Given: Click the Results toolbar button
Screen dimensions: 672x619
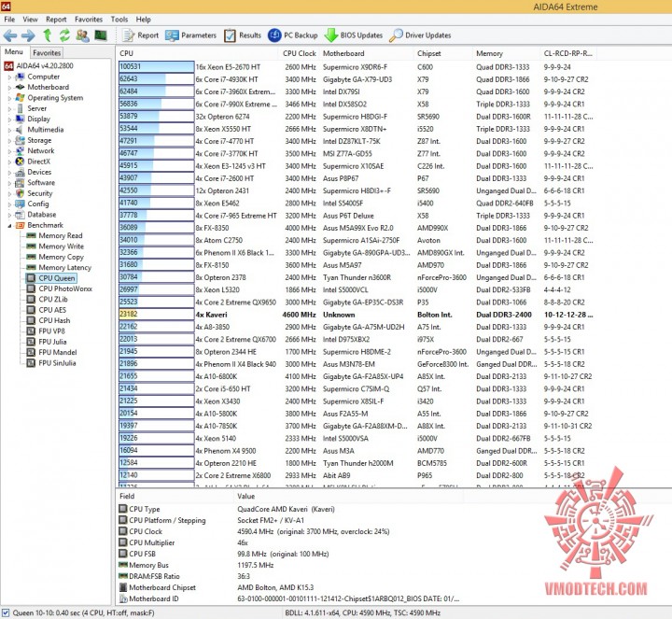Looking at the screenshot, I should 243,35.
